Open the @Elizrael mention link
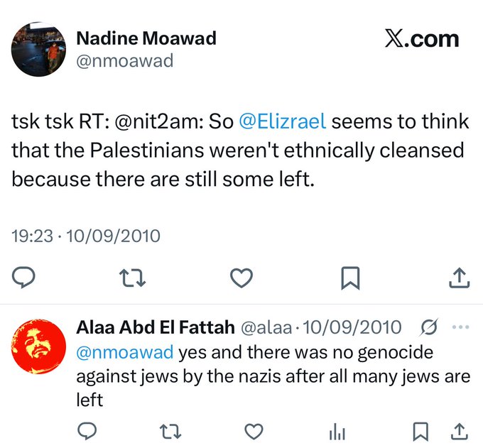Screen dimensions: 483x448 (x=282, y=121)
